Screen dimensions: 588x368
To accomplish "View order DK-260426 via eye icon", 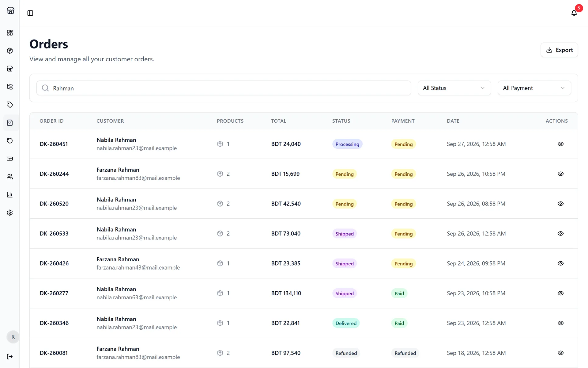I will pos(560,263).
